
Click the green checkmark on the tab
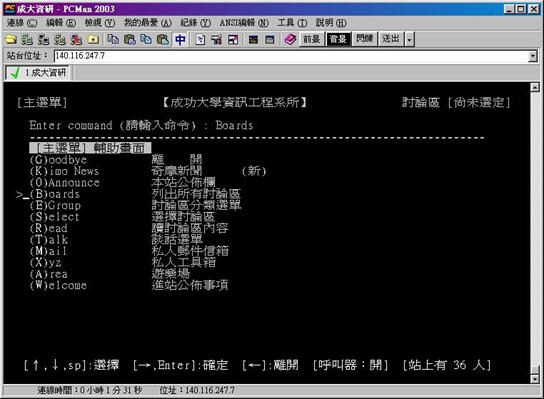click(x=14, y=73)
